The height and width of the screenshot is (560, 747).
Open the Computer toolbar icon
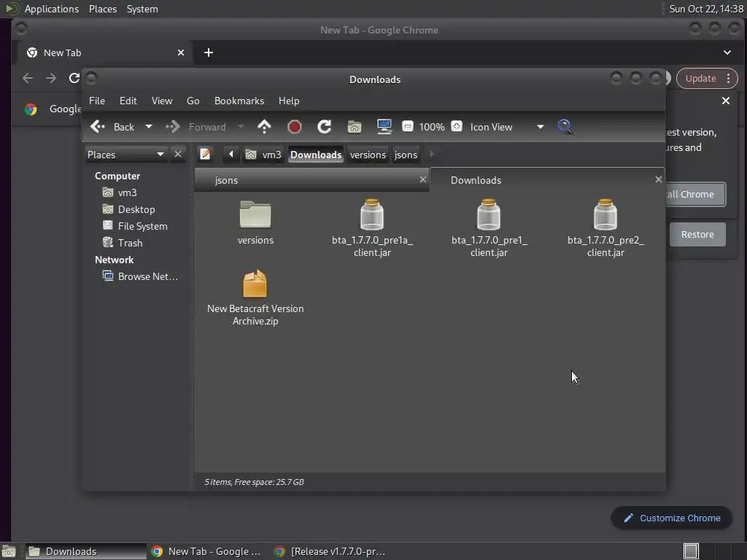pyautogui.click(x=384, y=127)
